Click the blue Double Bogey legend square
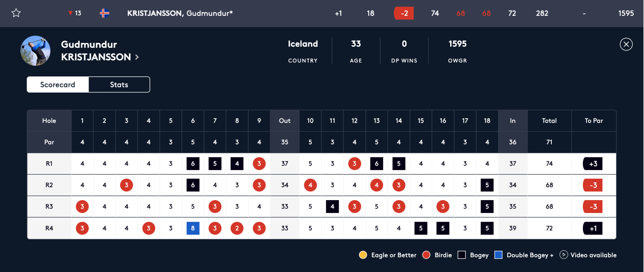 498,255
